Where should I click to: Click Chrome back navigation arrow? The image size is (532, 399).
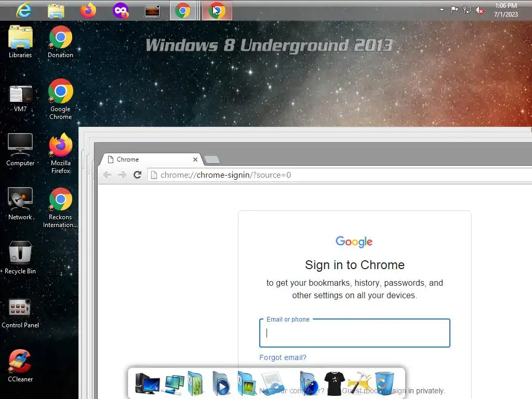coord(107,175)
